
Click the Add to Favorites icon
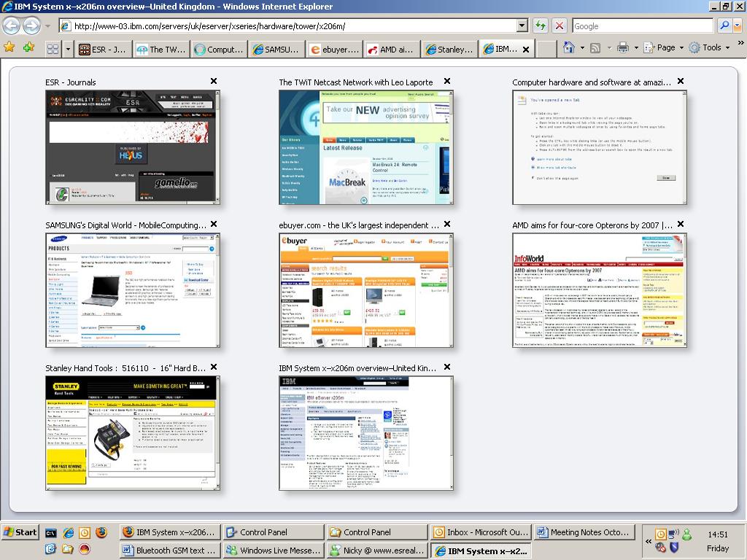click(x=28, y=47)
